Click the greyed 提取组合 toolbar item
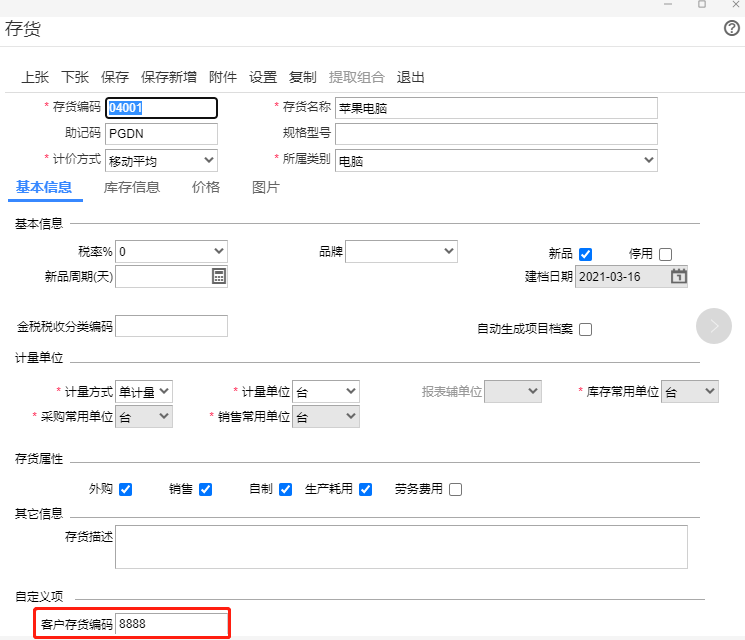The width and height of the screenshot is (745, 640). click(356, 77)
